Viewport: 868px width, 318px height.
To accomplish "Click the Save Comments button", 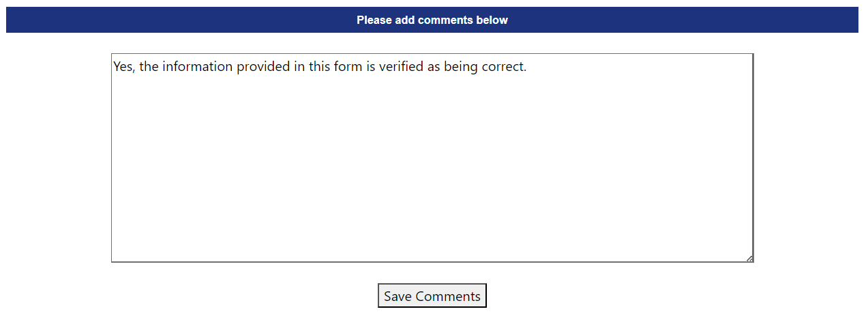I will click(432, 296).
